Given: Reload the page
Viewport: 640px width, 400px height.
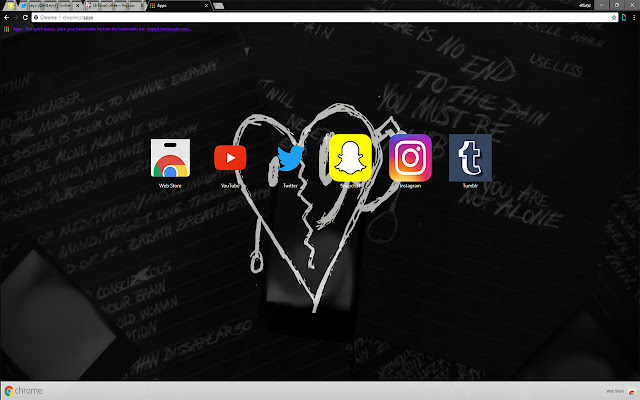Looking at the screenshot, I should [25, 18].
